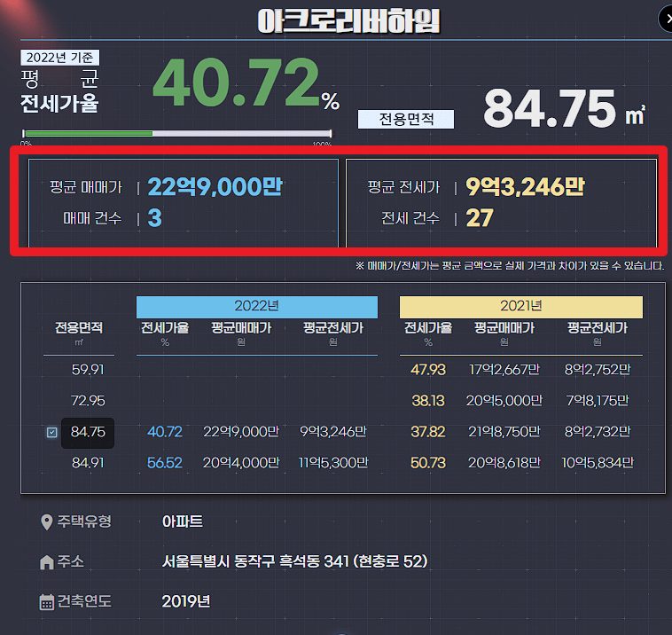Image resolution: width=672 pixels, height=635 pixels.
Task: Click 8억2,732만 jeonse price cell
Action: tap(598, 432)
